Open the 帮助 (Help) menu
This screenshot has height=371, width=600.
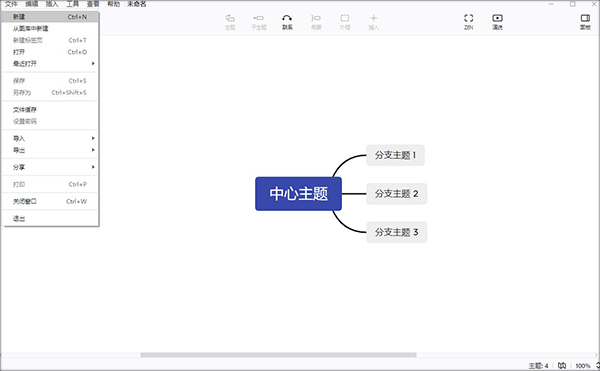(114, 4)
